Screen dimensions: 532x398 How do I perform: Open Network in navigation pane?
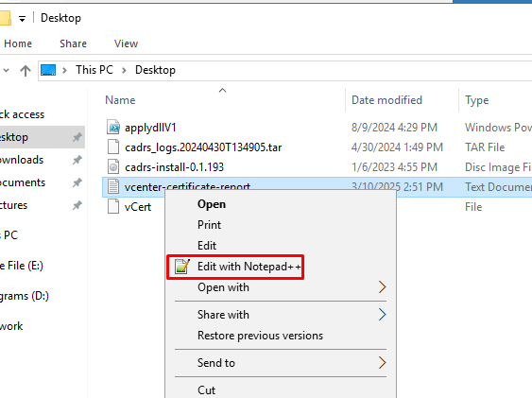tap(11, 326)
